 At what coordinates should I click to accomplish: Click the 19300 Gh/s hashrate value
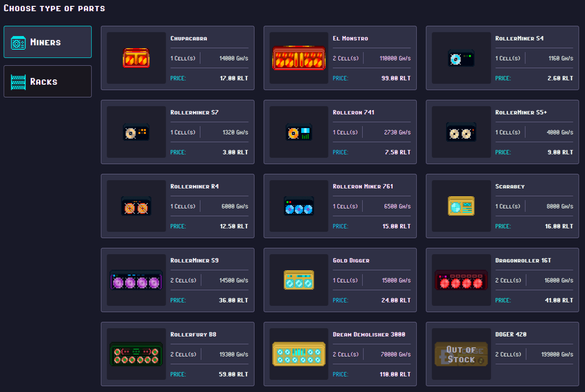click(x=234, y=355)
